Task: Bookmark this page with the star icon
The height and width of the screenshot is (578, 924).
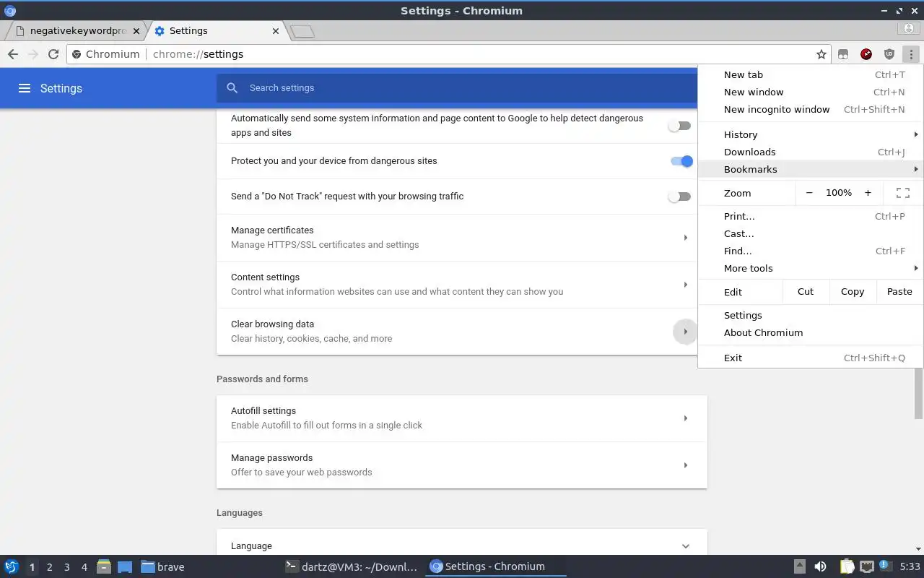Action: pyautogui.click(x=821, y=54)
